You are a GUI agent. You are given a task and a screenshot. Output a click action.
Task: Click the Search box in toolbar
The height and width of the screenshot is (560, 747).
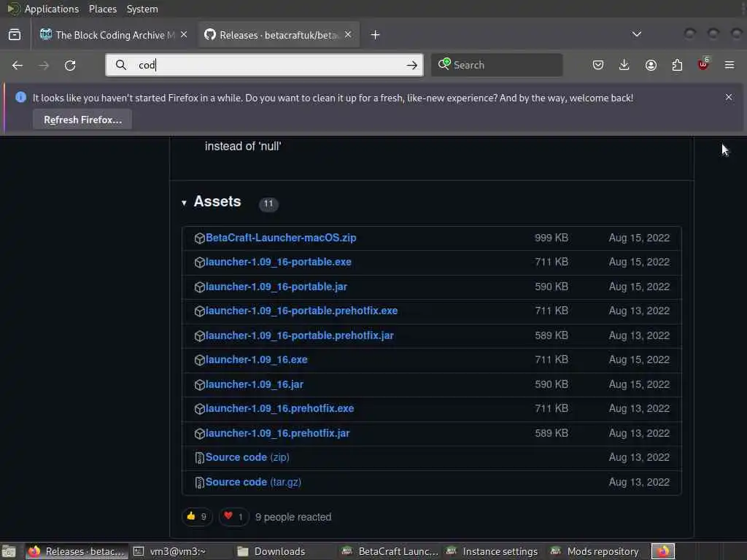click(x=497, y=65)
